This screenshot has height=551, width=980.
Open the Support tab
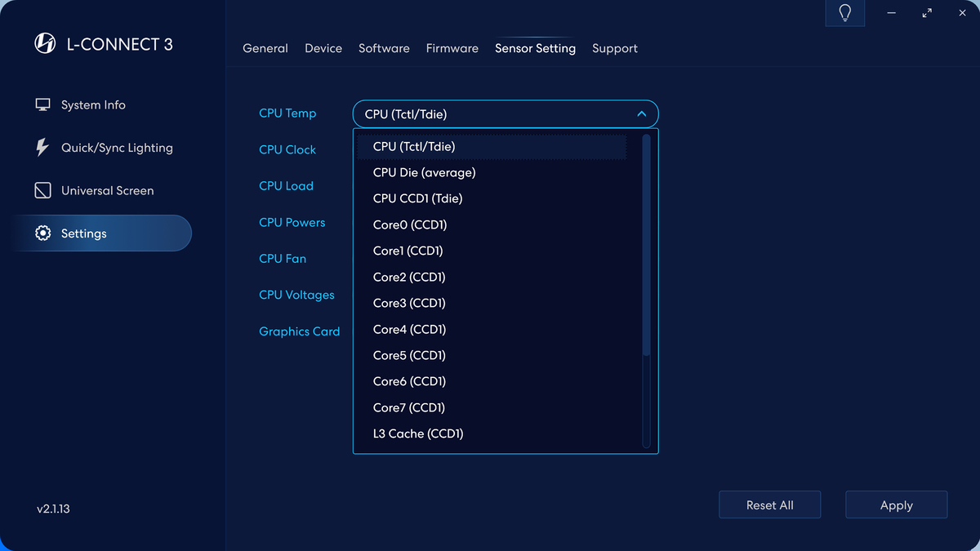tap(615, 48)
